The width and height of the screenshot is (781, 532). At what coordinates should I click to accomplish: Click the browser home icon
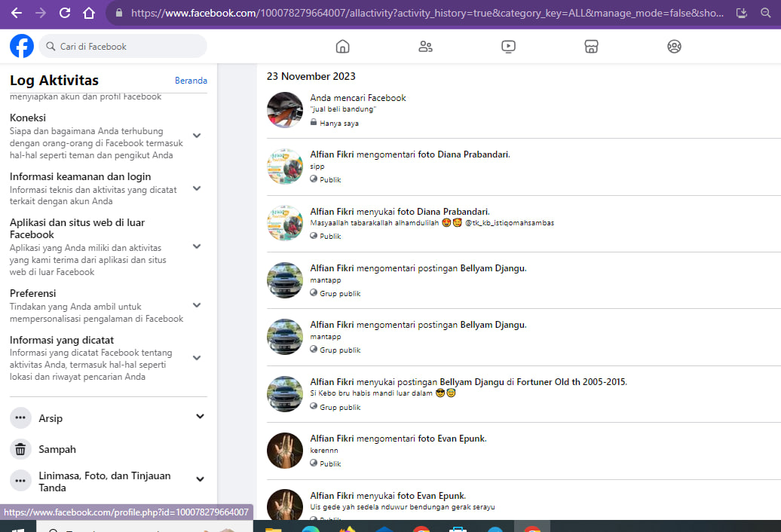click(x=89, y=13)
